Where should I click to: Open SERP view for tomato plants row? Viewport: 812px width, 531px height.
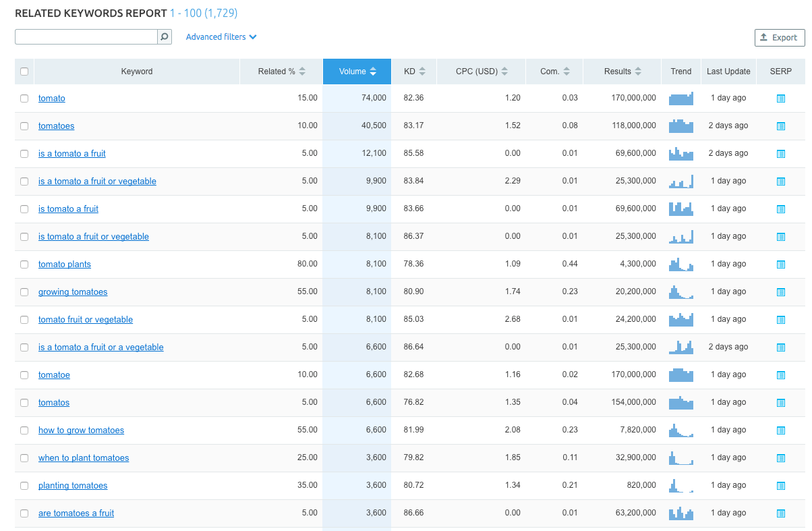click(x=781, y=264)
